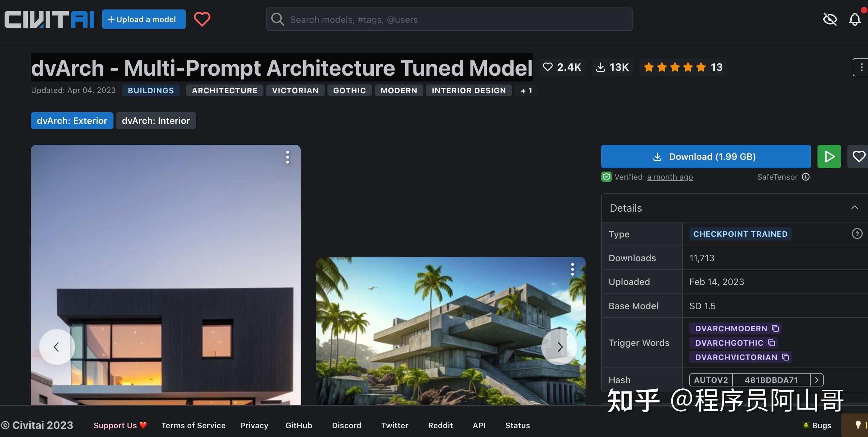Open the Terms of Service link
868x437 pixels.
coord(193,426)
